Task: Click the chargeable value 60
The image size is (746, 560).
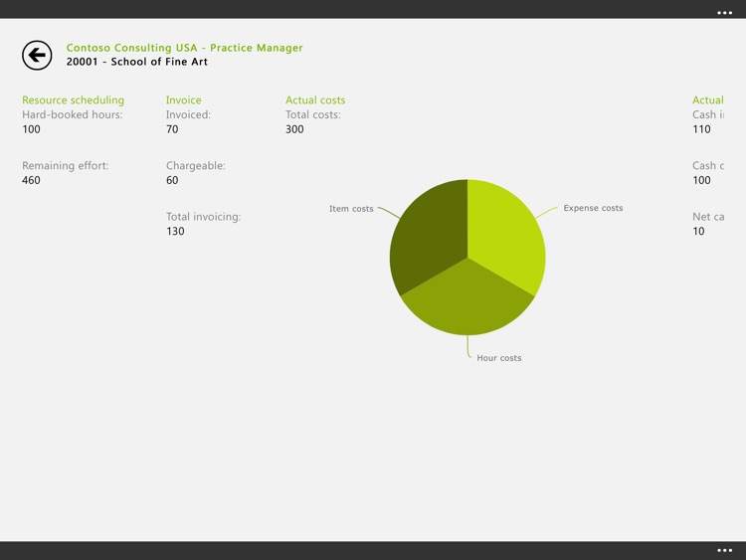Action: 172,180
